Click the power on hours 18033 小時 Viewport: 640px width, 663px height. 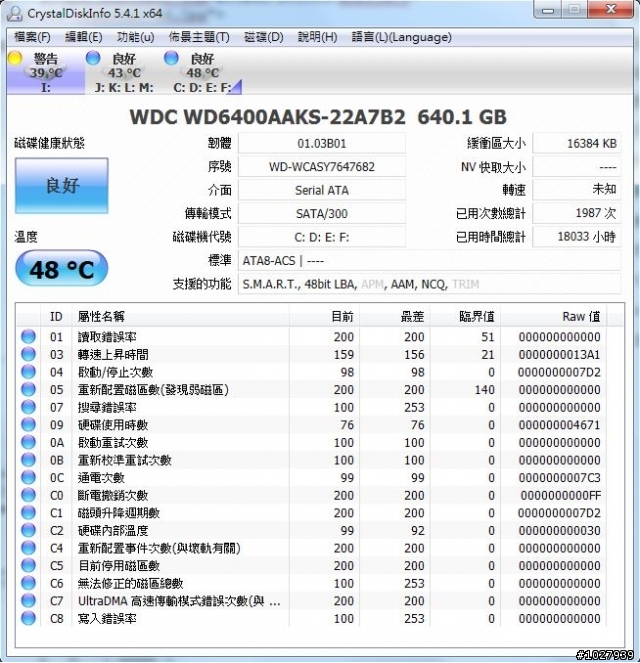pyautogui.click(x=577, y=237)
